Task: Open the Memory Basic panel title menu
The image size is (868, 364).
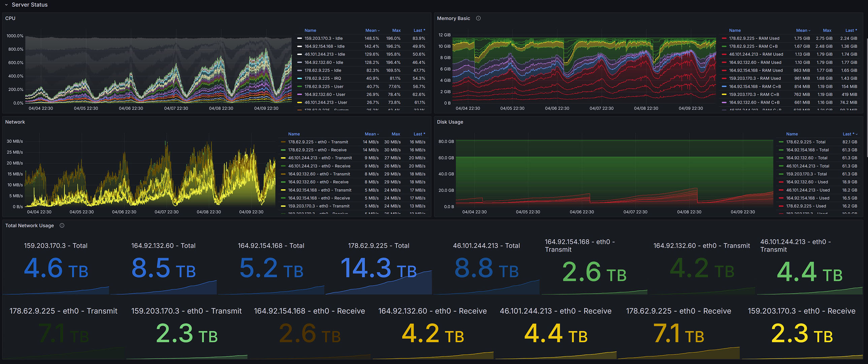Action: pyautogui.click(x=454, y=18)
